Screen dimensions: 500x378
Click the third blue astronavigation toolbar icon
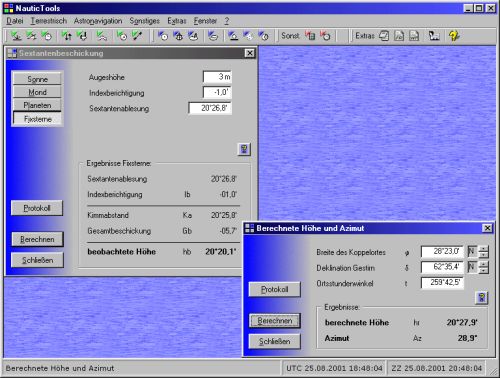193,36
